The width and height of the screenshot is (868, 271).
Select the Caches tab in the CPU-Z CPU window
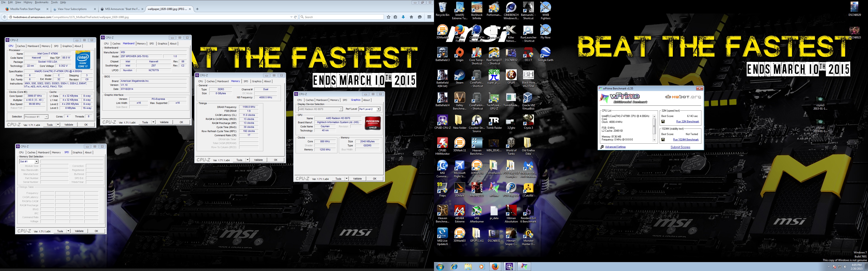pos(21,46)
